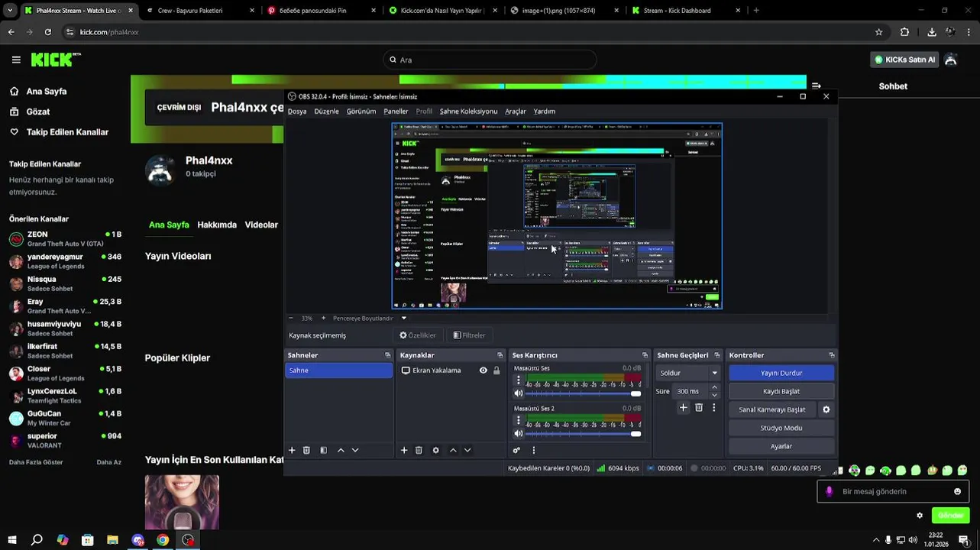The height and width of the screenshot is (550, 980).
Task: Mute Masaüstü Ses speaker
Action: pos(519,393)
